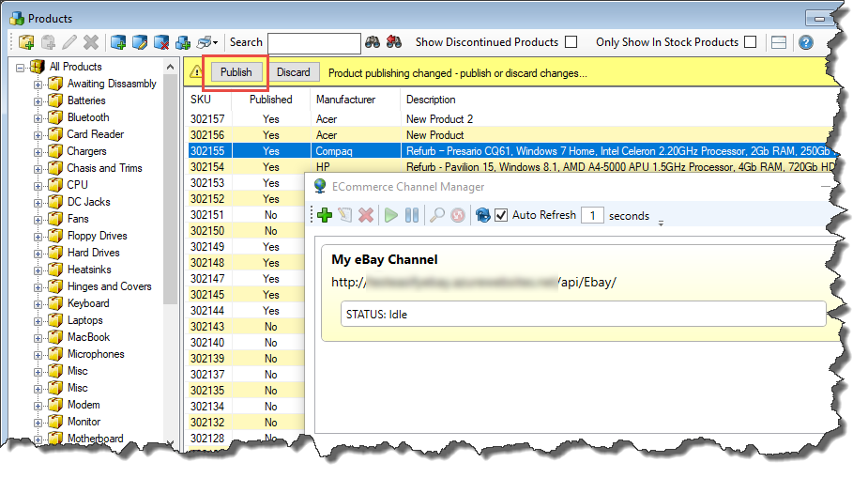Click the Auto Refresh seconds input field

coord(592,215)
